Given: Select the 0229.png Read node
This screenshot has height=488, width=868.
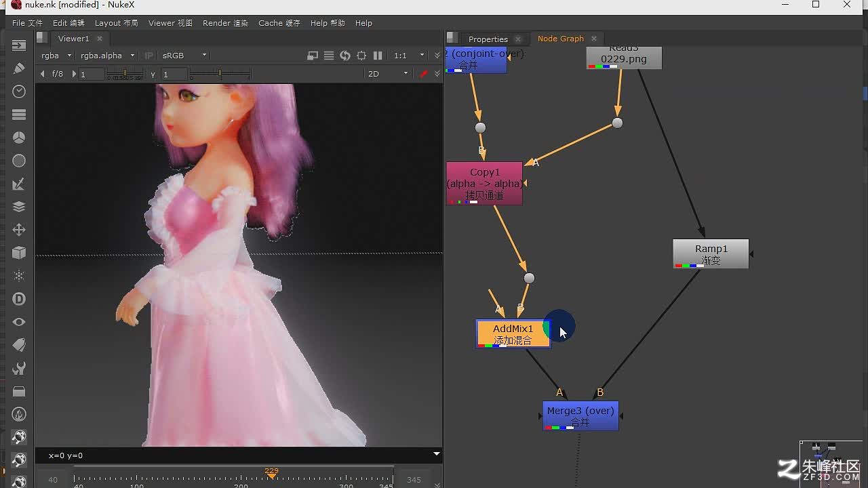Looking at the screenshot, I should [624, 58].
